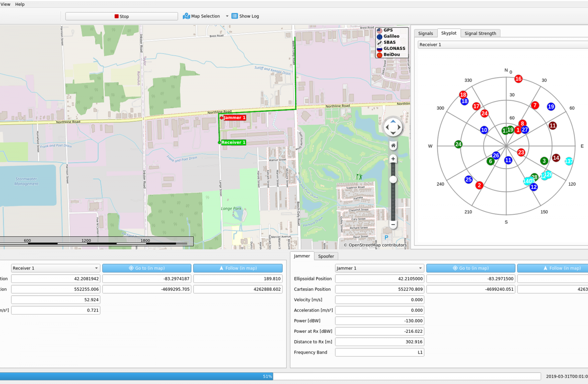Click the jammer Power [dBW] field
The image size is (588, 384).
(x=379, y=321)
